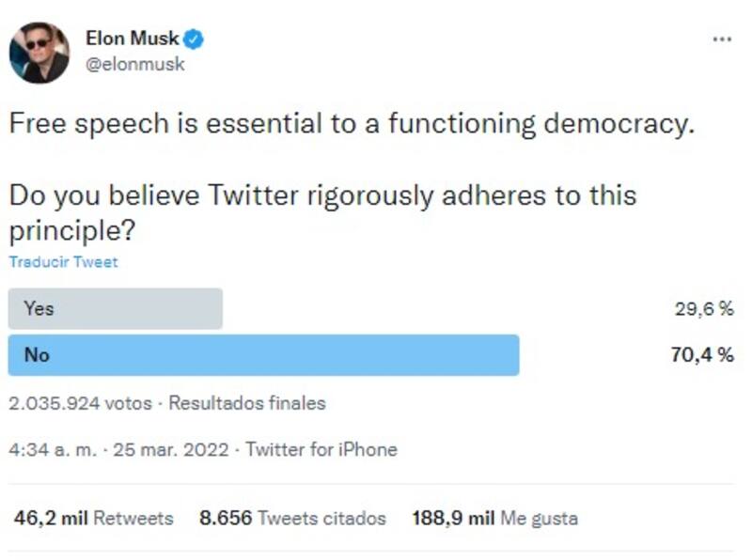Open the three-dot more options menu
This screenshot has width=752, height=560.
click(721, 39)
